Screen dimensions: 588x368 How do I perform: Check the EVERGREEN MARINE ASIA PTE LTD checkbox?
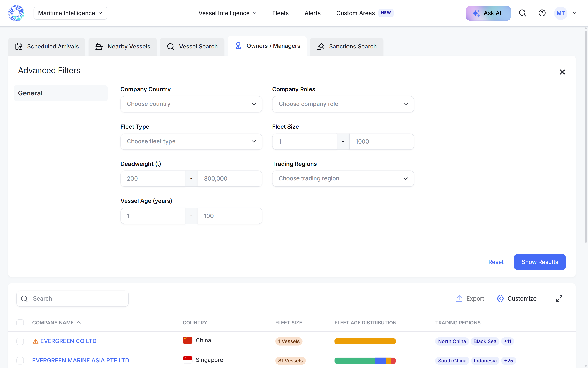pos(20,360)
